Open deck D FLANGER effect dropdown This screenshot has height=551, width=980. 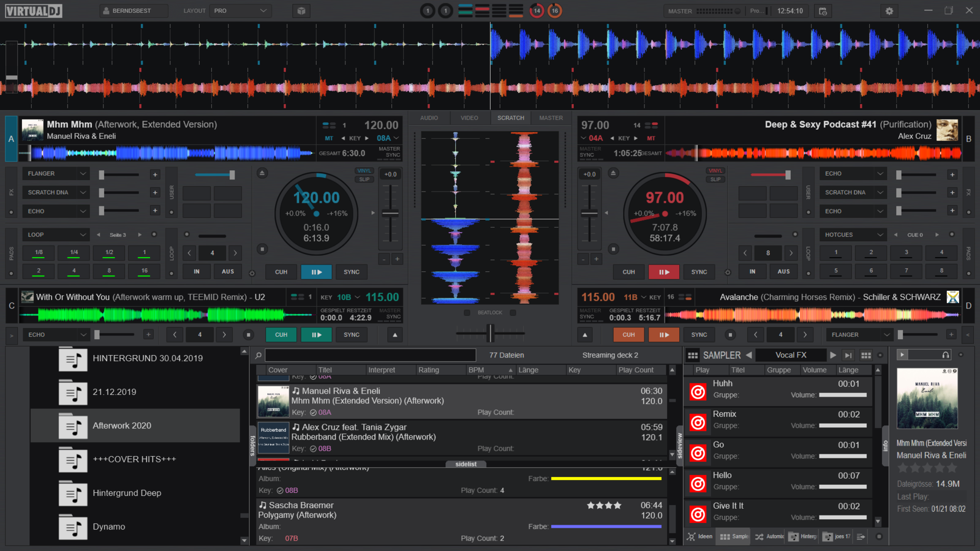click(860, 335)
